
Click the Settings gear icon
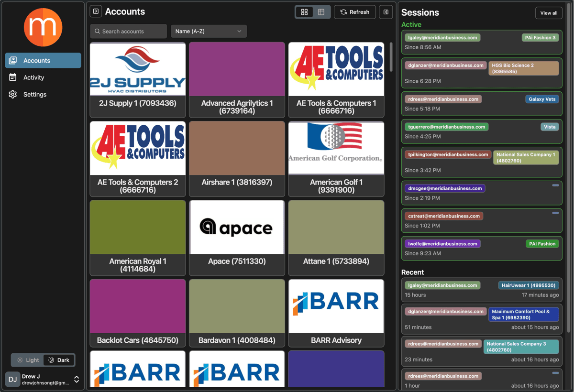(13, 94)
